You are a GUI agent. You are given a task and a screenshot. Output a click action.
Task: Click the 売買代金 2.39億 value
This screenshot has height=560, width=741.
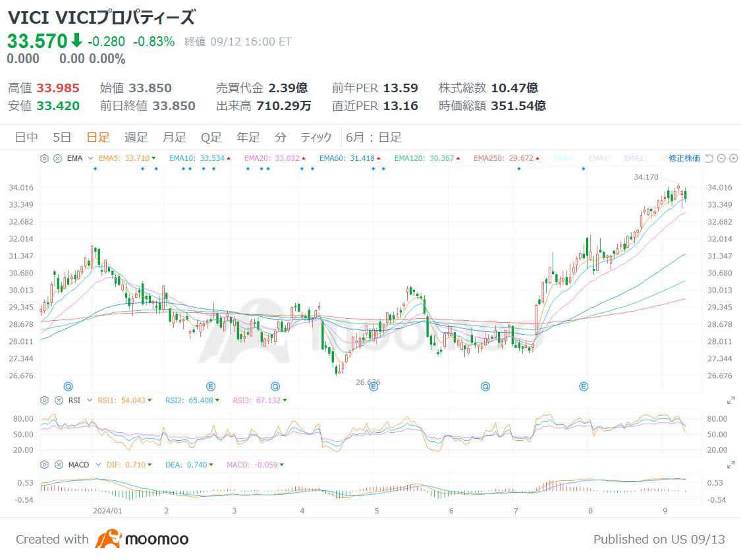pos(288,88)
